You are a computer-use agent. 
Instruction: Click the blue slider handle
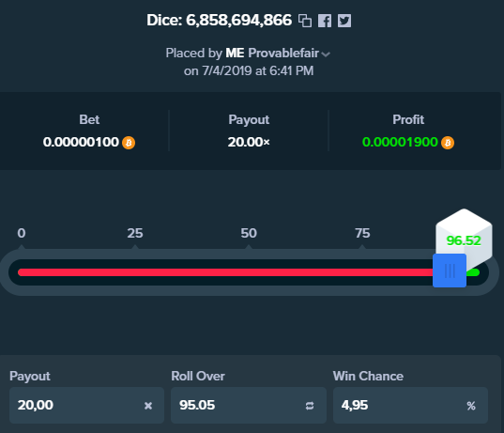tap(450, 271)
